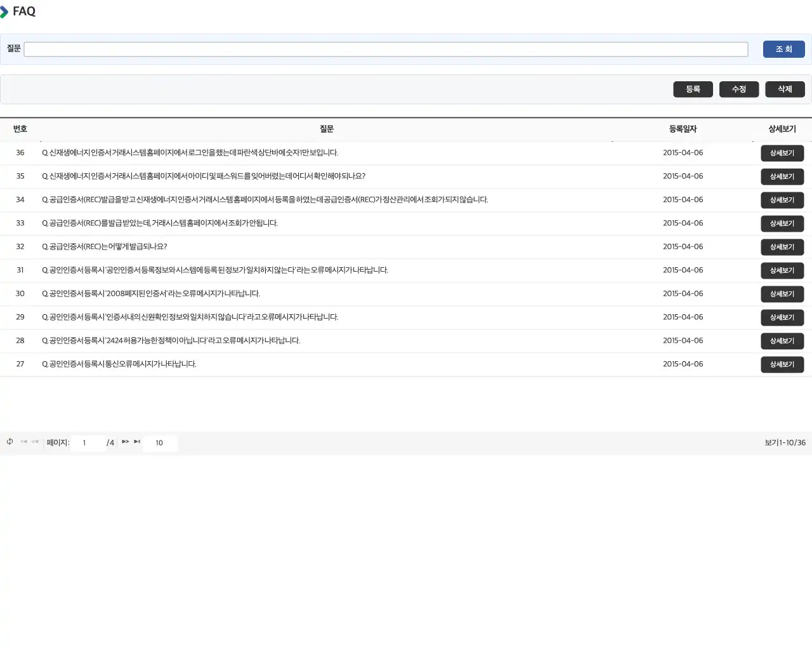Open 상세보기 for FAQ number 30
812x650 pixels.
782,294
